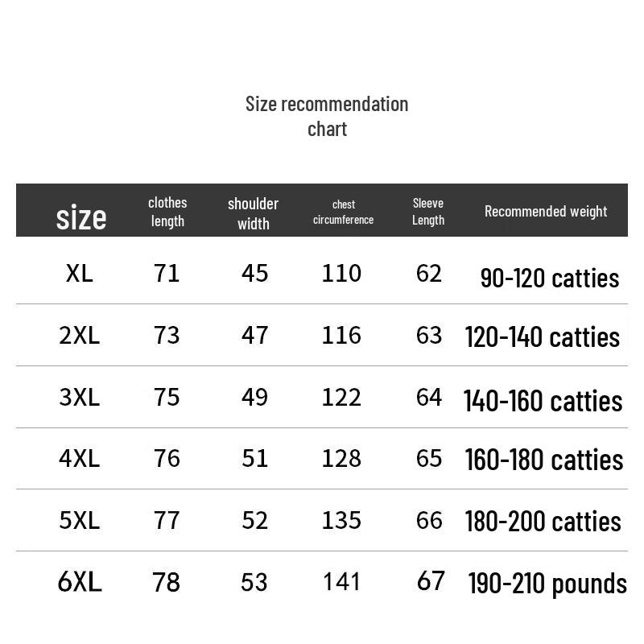The height and width of the screenshot is (644, 644).
Task: Click chest value 141 in 6XL row
Action: pos(341,582)
